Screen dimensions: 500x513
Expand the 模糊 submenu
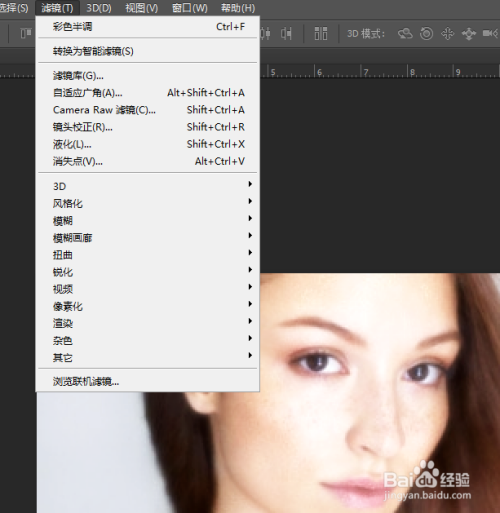coord(148,221)
